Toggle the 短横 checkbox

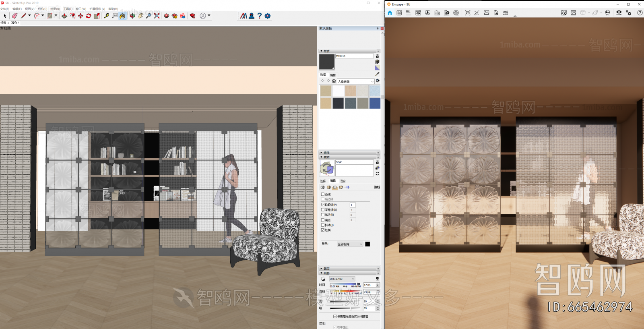(x=323, y=230)
